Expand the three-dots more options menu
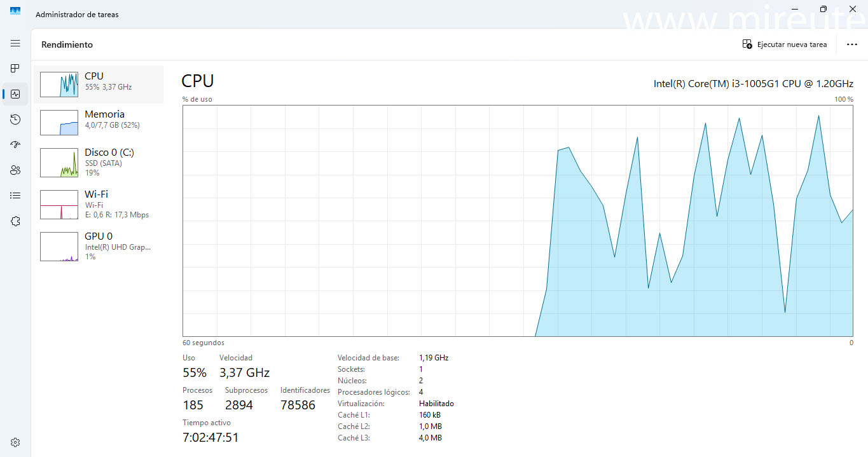Viewport: 868px width, 457px height. 851,44
